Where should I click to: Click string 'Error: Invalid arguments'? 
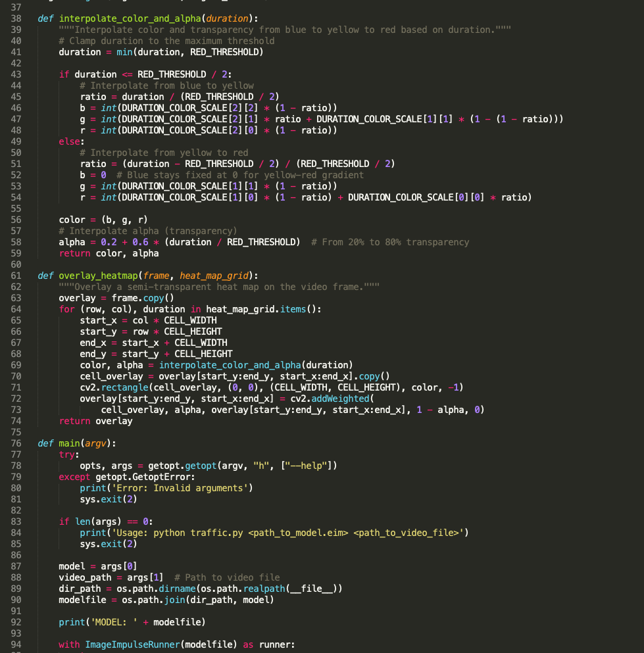tap(180, 488)
